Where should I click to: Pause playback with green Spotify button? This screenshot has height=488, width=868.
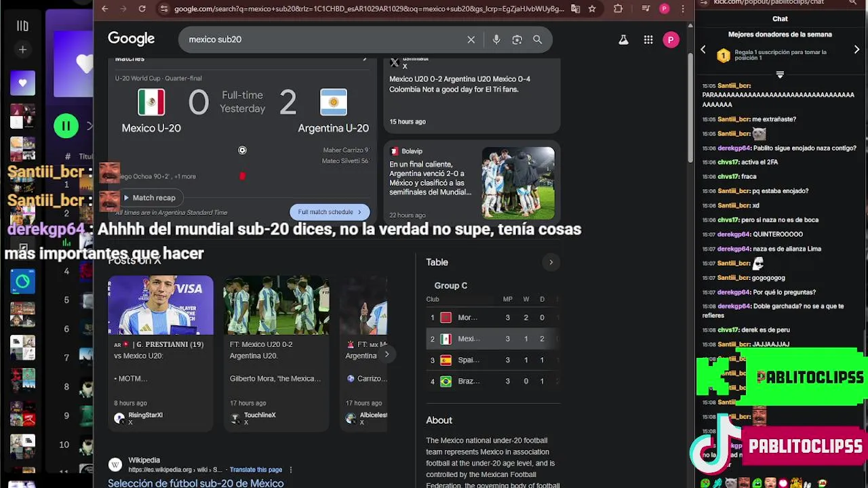pyautogui.click(x=66, y=125)
